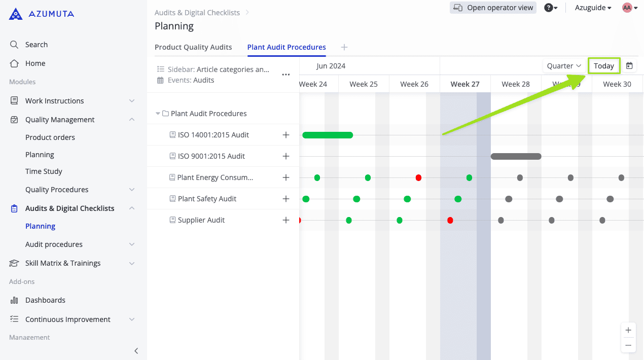Collapse the left navigation sidebar arrow

(136, 351)
